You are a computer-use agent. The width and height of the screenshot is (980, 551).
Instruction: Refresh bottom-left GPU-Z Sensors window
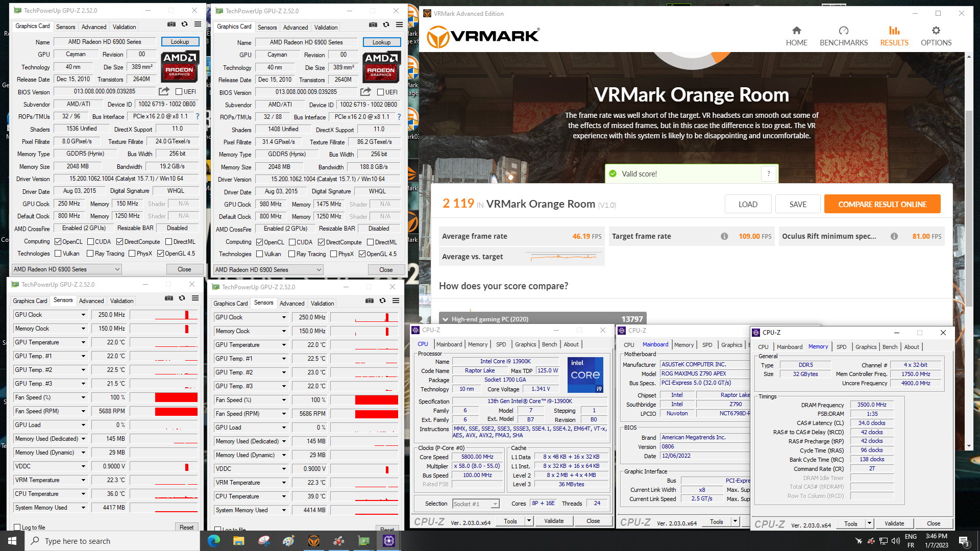pyautogui.click(x=182, y=298)
